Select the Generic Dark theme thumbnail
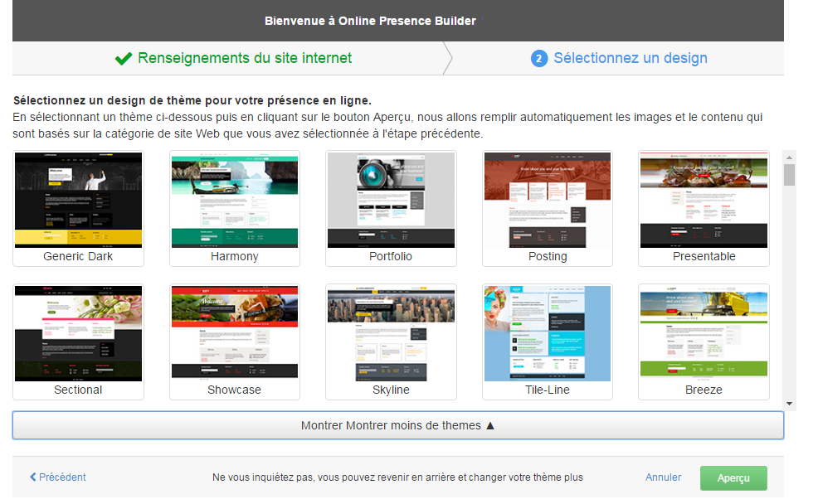Screen dimensions: 818x504 point(79,200)
